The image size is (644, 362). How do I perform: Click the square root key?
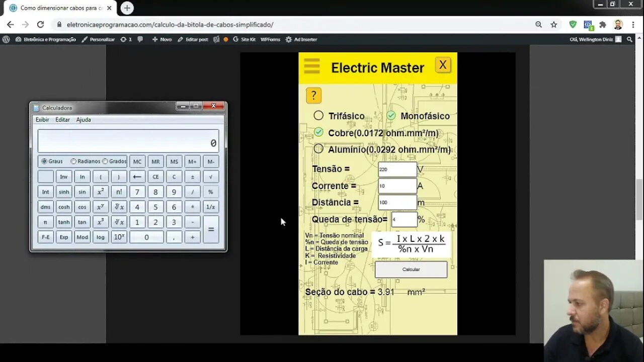point(211,176)
